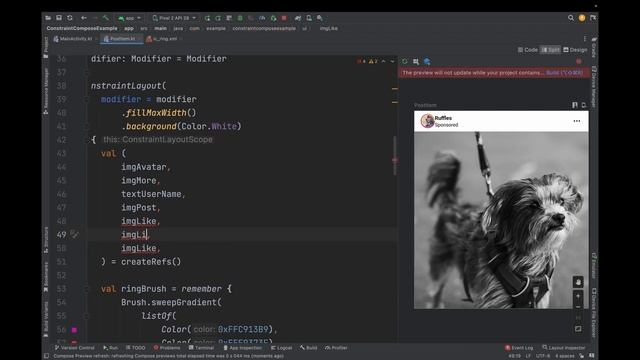
Task: Collapse the code fold on line 53
Action: [x=86, y=289]
